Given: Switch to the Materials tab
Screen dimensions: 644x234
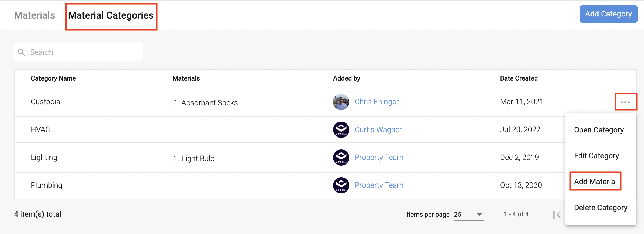Looking at the screenshot, I should click(x=34, y=15).
